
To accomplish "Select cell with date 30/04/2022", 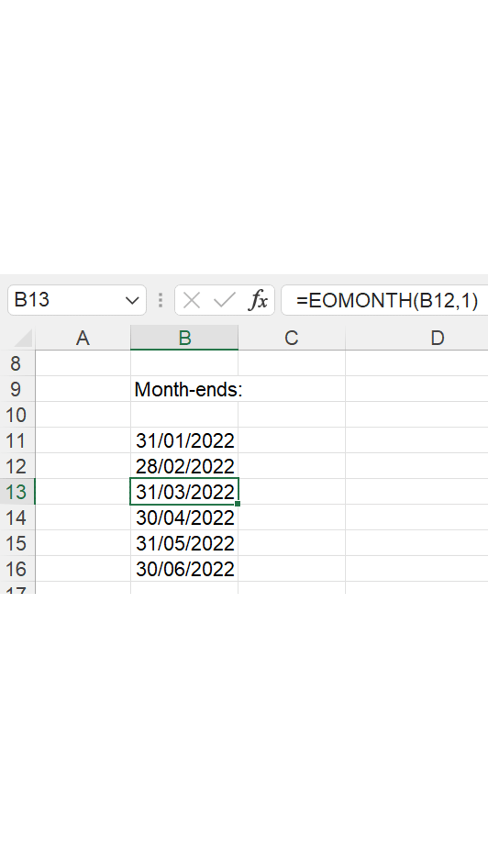I will tap(184, 517).
